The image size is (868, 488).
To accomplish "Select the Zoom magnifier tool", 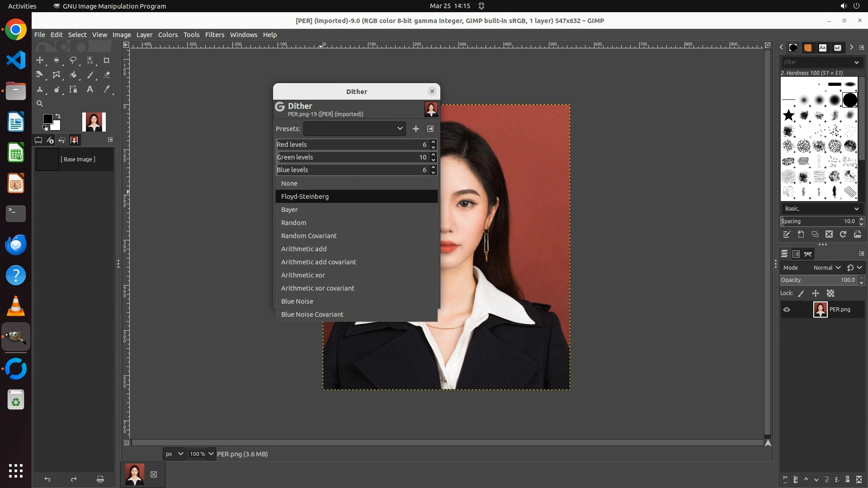I will click(40, 103).
